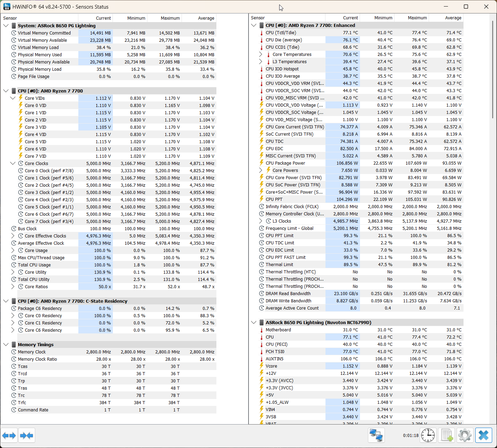Click clock icon beside Virtual Memory Committed
Viewport: 497px width, 448px height.
pos(14,33)
